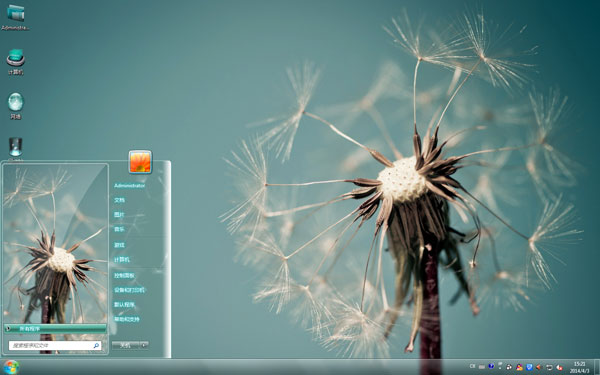This screenshot has width=600, height=375.
Task: Click the 关机 shutdown button
Action: coord(126,345)
